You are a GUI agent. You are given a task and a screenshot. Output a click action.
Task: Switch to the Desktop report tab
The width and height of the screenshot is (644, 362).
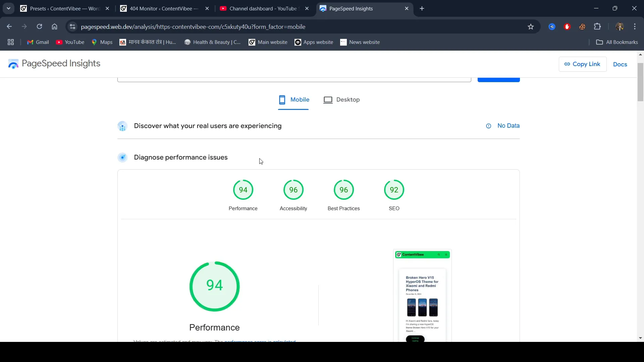[341, 100]
